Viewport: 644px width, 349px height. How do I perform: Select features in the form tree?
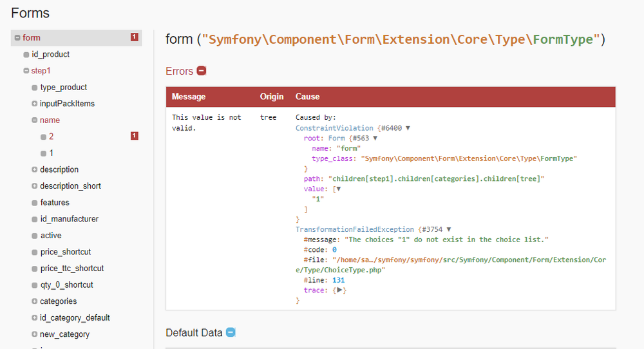click(55, 202)
